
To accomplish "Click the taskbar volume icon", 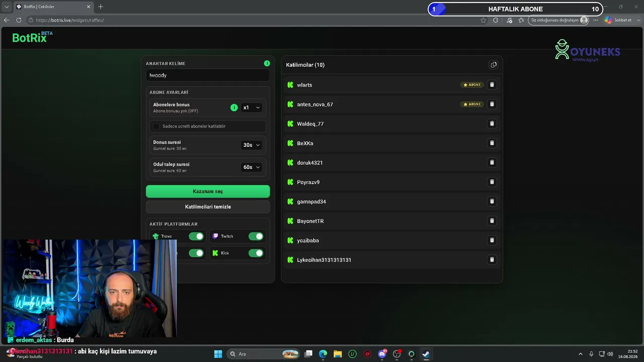I will pos(610,354).
